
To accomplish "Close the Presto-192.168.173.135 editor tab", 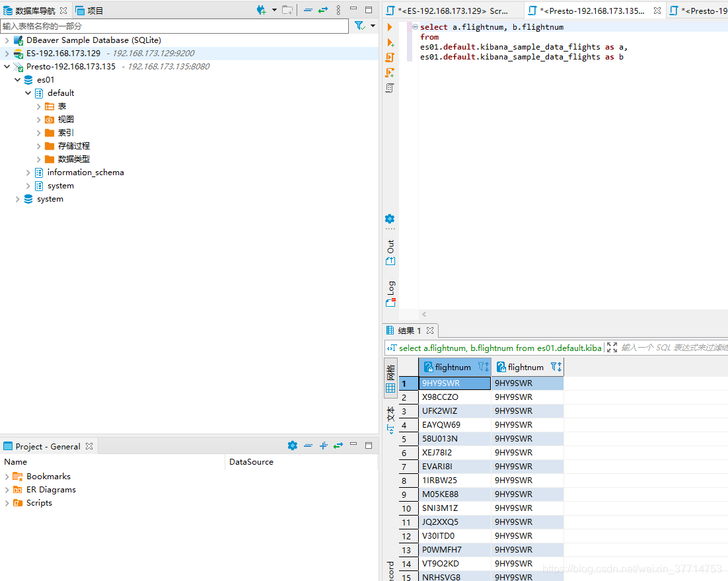I will (x=657, y=11).
